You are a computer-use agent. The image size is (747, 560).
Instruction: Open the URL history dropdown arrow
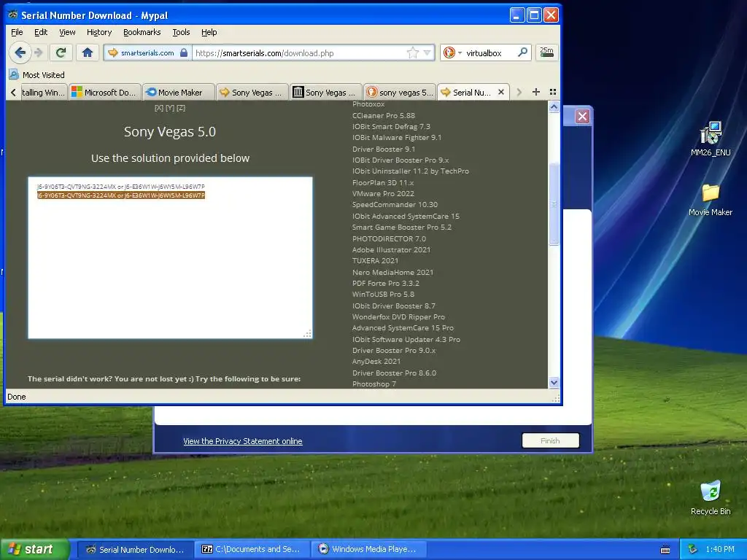[427, 52]
